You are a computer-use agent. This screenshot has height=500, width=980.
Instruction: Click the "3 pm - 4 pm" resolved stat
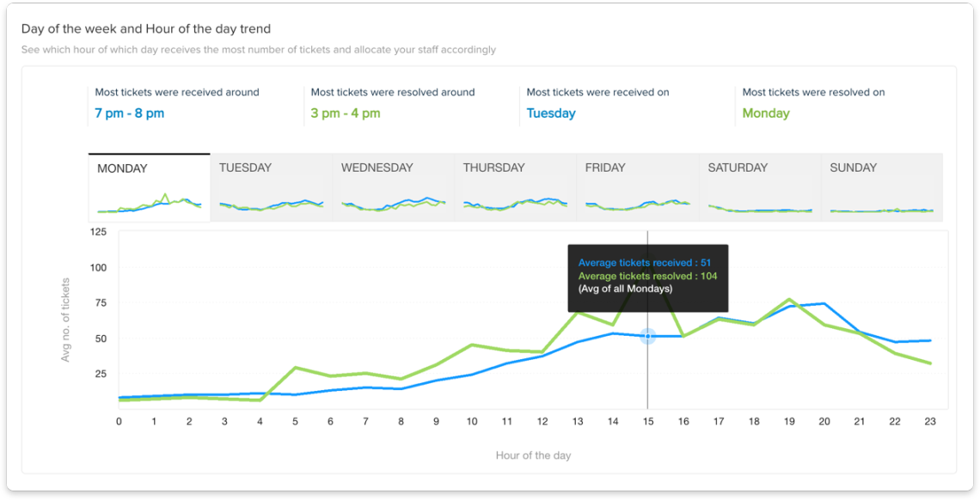pyautogui.click(x=346, y=112)
